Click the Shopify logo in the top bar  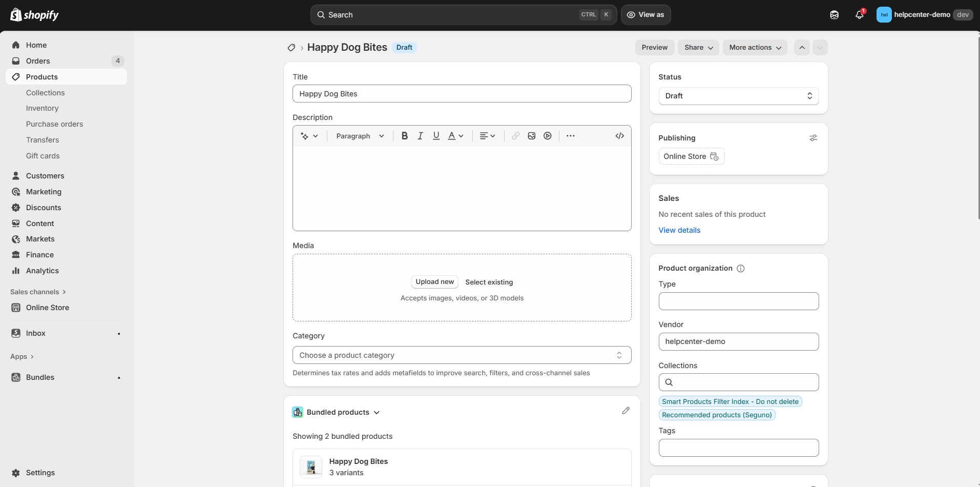coord(34,15)
